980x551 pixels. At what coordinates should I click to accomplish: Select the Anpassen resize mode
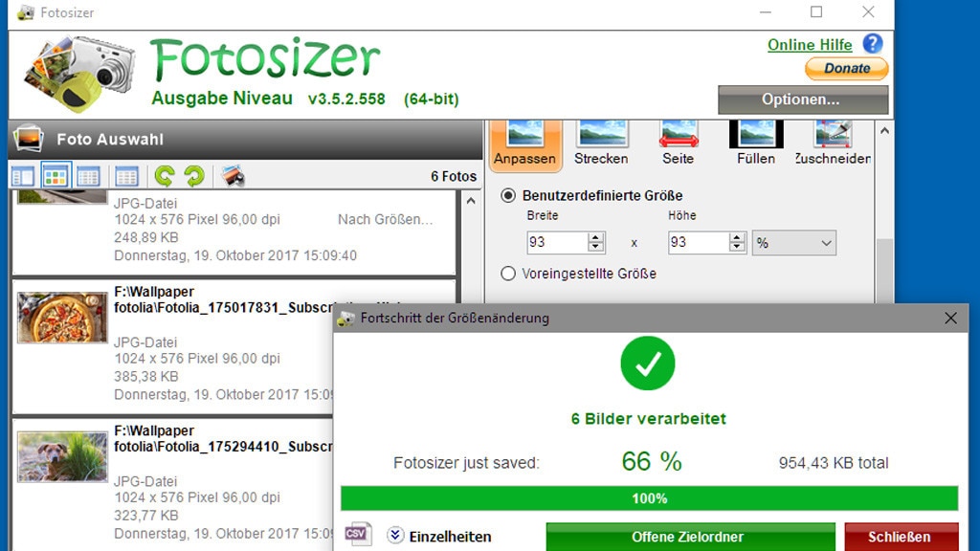click(x=524, y=145)
